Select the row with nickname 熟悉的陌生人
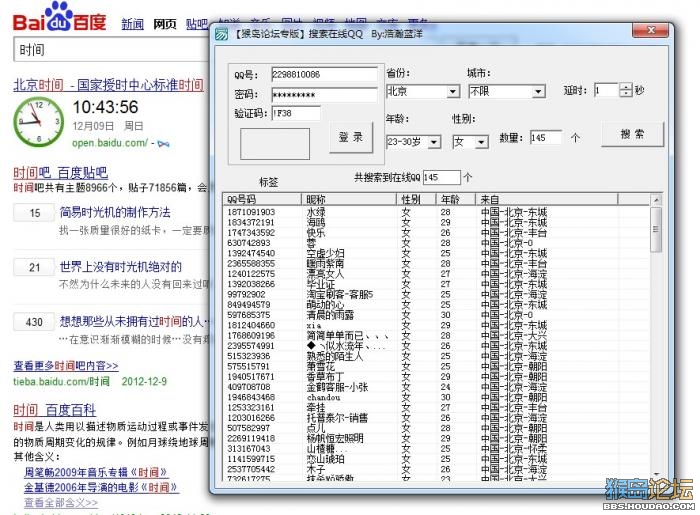This screenshot has width=700, height=515. point(435,356)
